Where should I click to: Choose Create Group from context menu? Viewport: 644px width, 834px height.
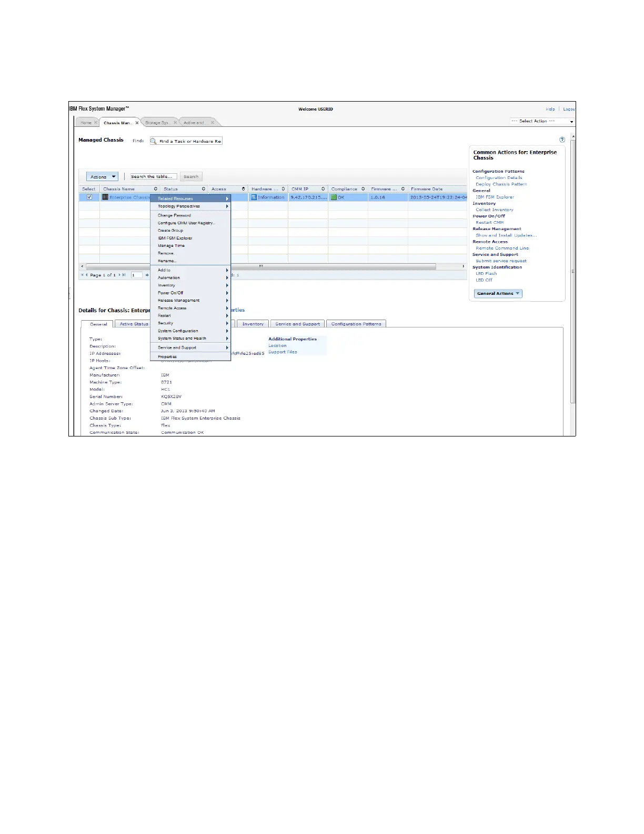point(190,231)
